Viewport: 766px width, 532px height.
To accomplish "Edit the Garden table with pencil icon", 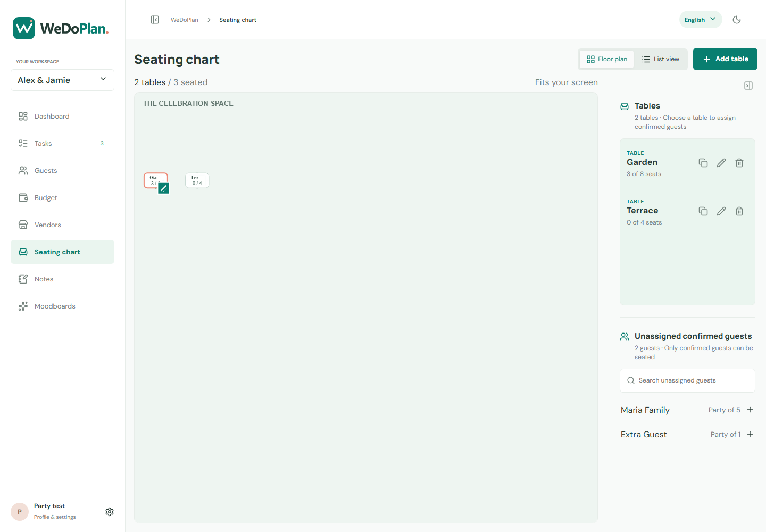I will pyautogui.click(x=721, y=163).
